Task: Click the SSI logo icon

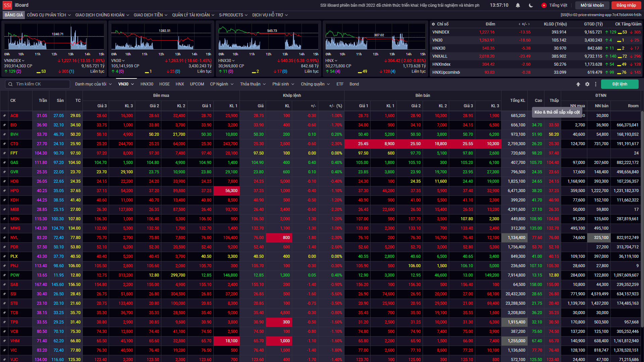Action: click(7, 5)
